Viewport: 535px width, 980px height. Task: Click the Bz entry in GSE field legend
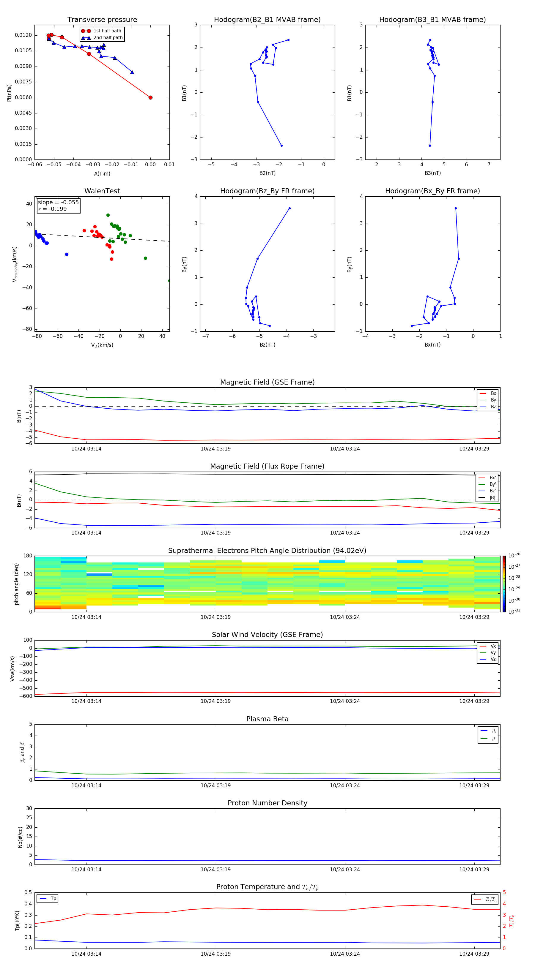coord(488,407)
